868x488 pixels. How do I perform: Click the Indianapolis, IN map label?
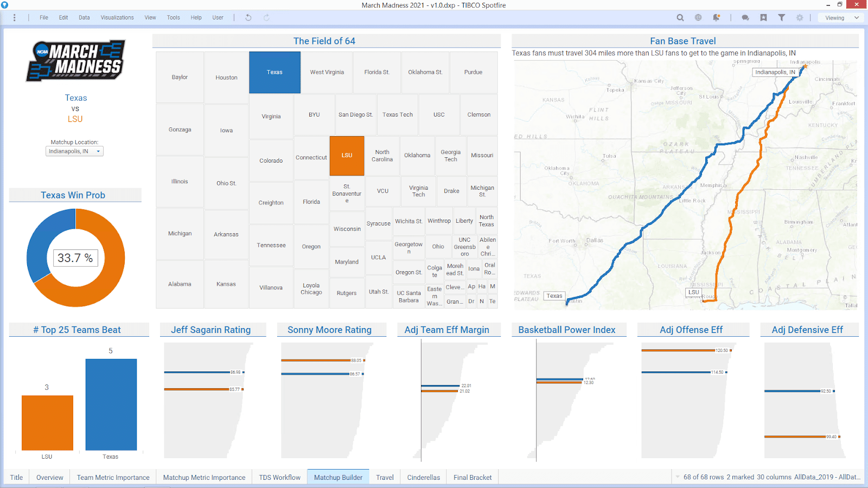click(775, 72)
